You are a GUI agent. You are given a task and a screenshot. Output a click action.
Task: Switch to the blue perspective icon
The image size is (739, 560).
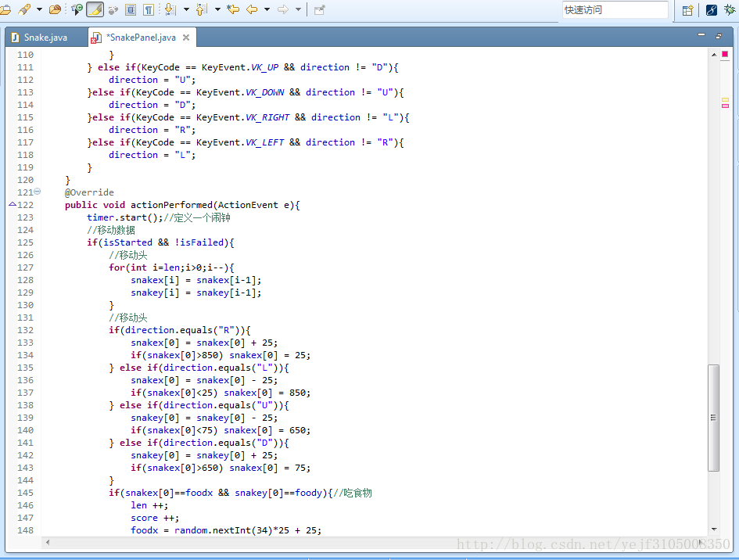711,10
